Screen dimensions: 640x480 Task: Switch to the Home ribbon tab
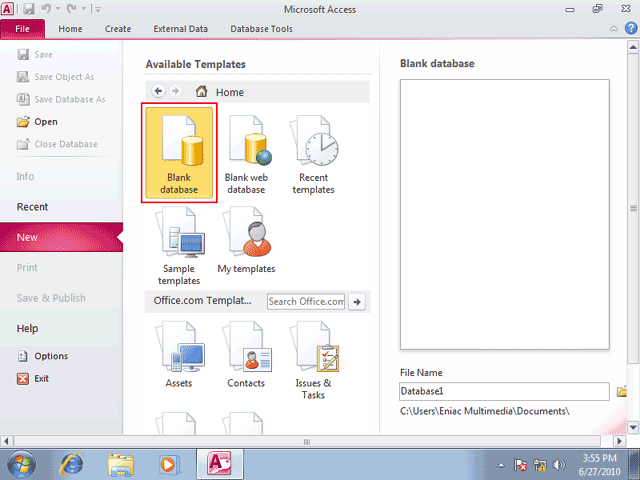tap(70, 29)
